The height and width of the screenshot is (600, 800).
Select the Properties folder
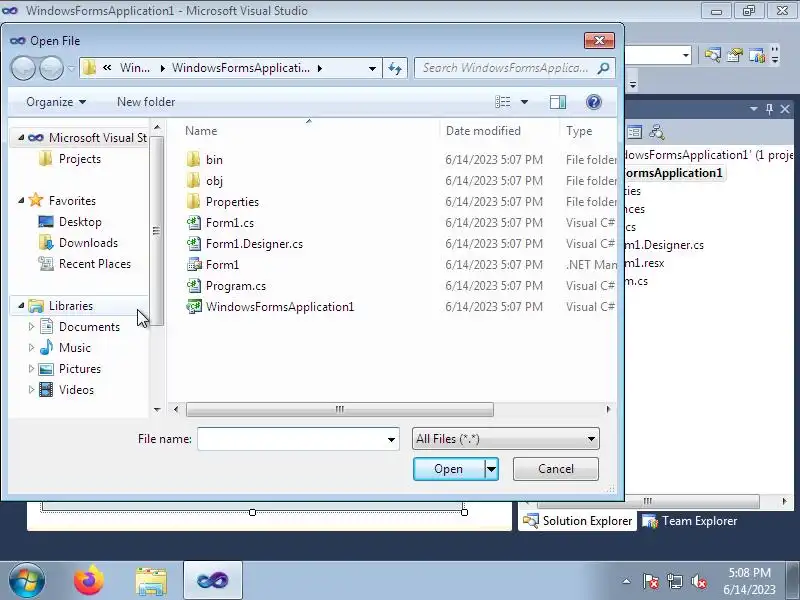232,202
